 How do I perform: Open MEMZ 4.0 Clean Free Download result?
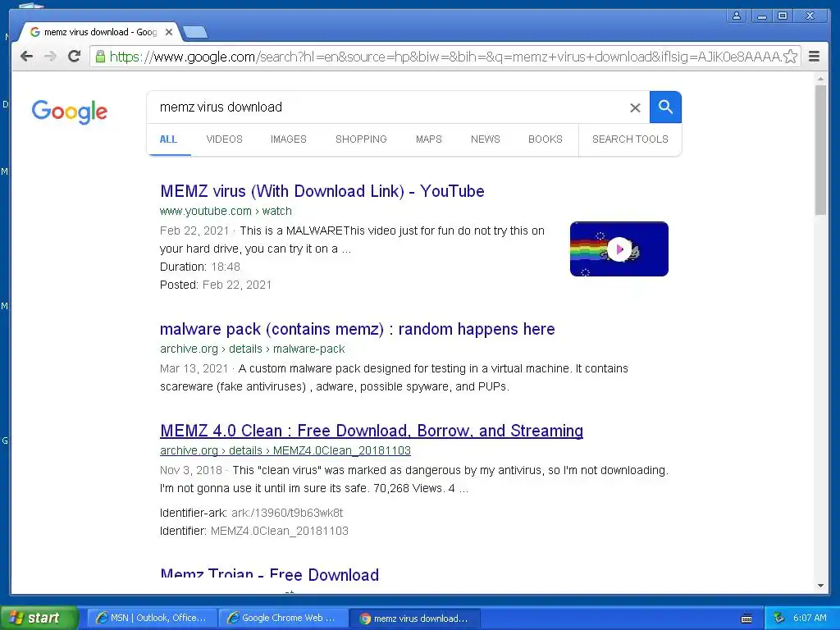coord(372,431)
